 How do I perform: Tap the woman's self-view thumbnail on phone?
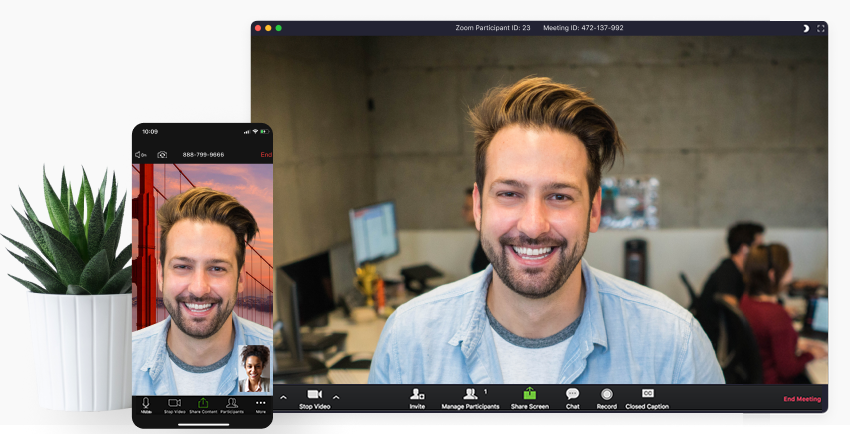click(x=254, y=368)
